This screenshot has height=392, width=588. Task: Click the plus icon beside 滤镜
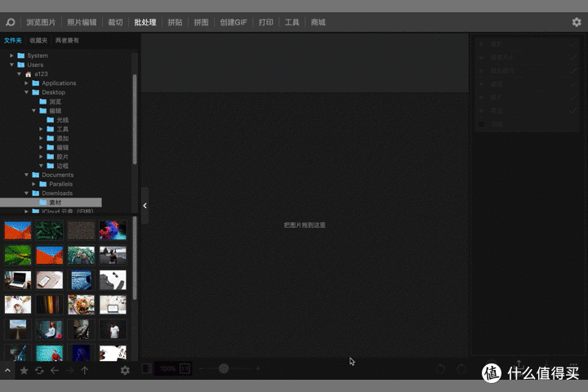pyautogui.click(x=482, y=84)
